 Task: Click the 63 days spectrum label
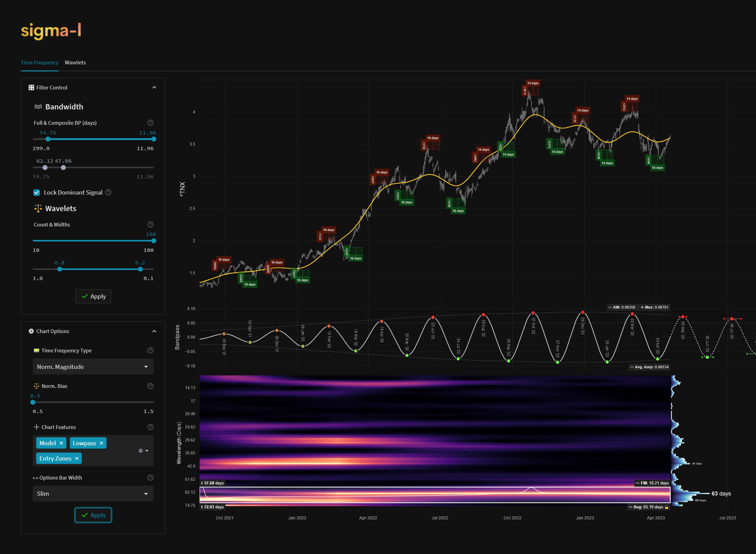(721, 494)
